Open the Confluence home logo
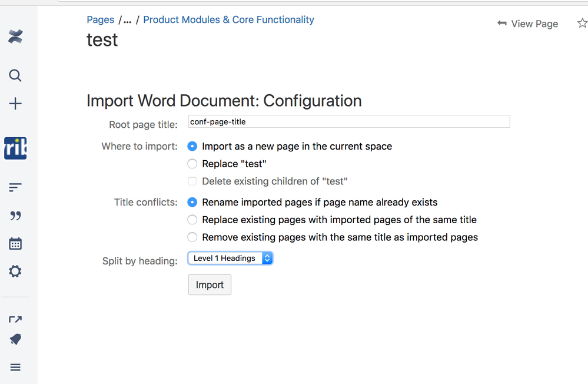Viewport: 588px width, 384px height. [15, 37]
